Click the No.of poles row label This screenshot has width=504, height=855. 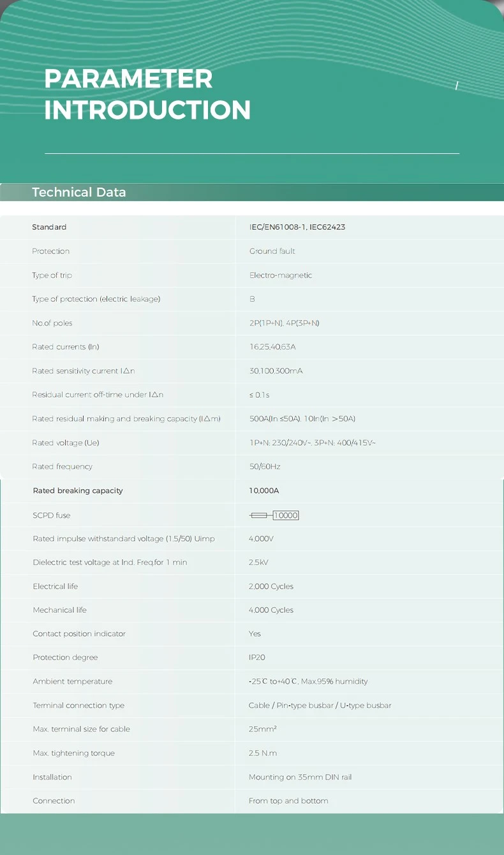[x=52, y=323]
